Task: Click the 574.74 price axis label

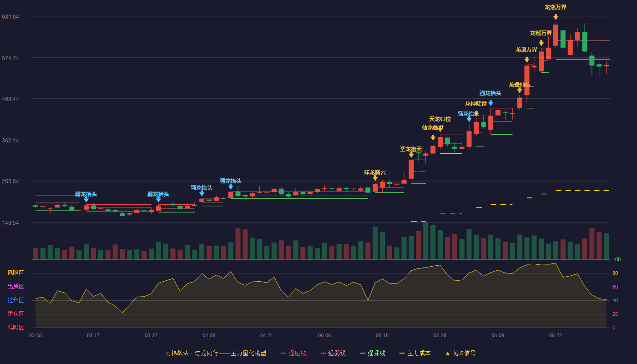Action: (x=10, y=58)
